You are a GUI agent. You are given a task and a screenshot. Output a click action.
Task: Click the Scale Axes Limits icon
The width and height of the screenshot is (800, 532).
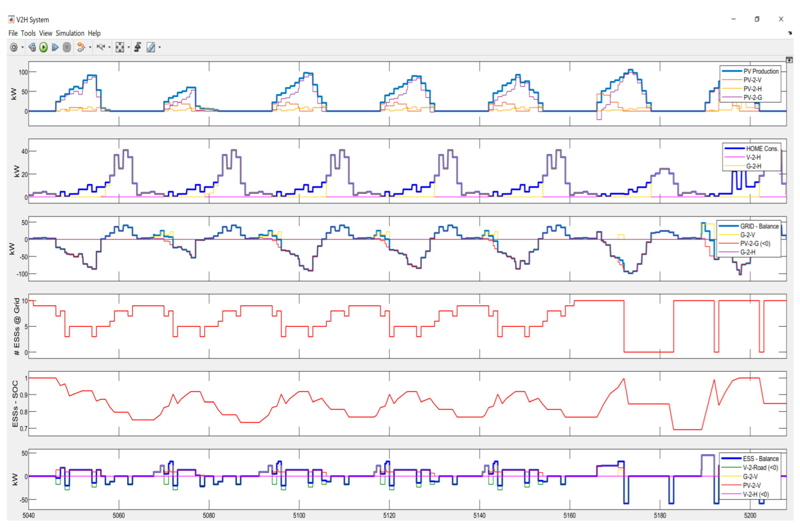click(120, 47)
